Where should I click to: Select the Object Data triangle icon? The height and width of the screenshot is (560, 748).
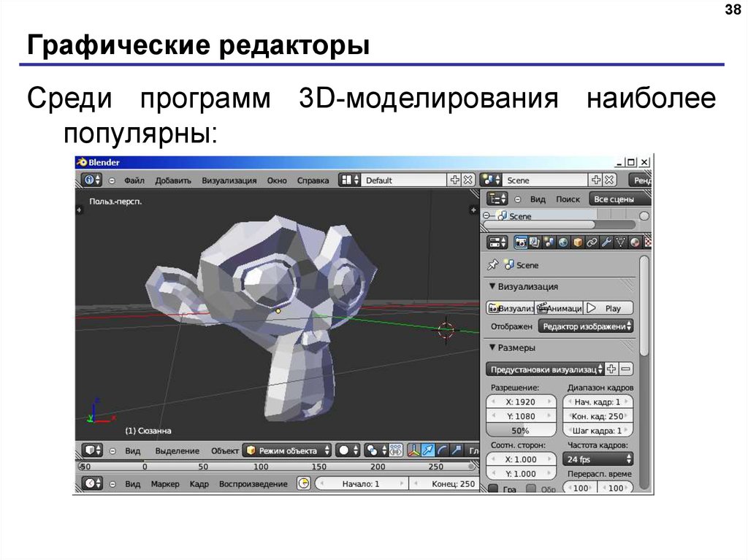pos(621,242)
